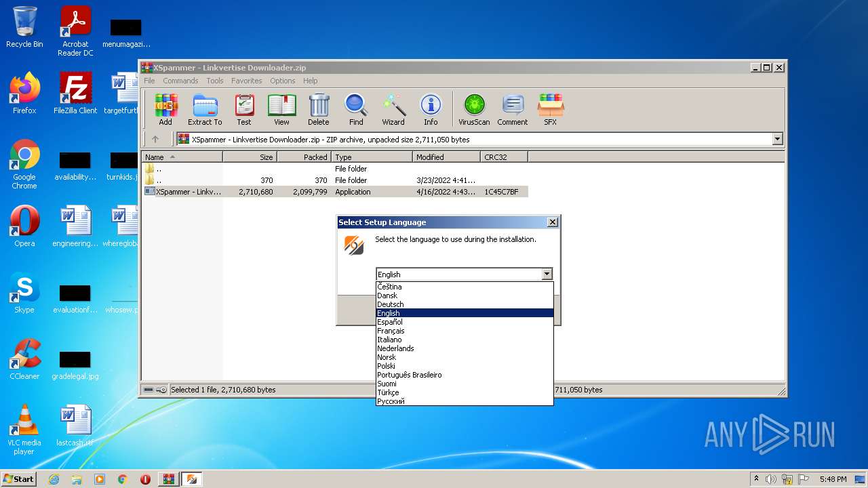Click the Delete toolbar icon
This screenshot has width=868, height=488.
pyautogui.click(x=319, y=110)
